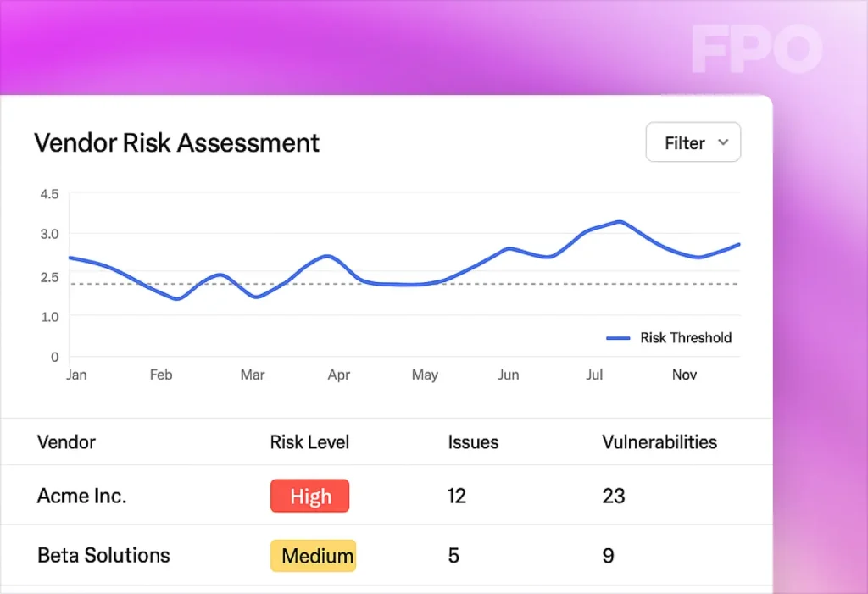Sort by the Issues column header
Viewport: 868px width, 594px height.
(x=473, y=442)
